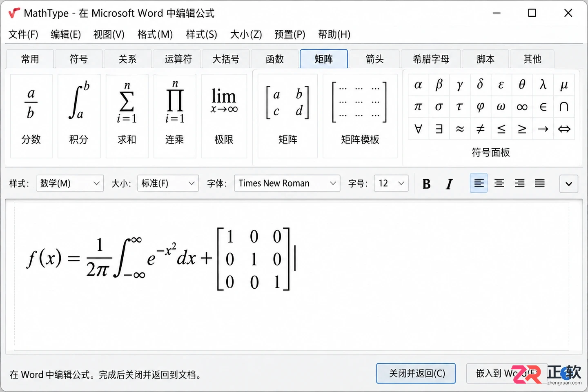Insert the intersection symbol ∩
The height and width of the screenshot is (392, 588).
tap(564, 107)
